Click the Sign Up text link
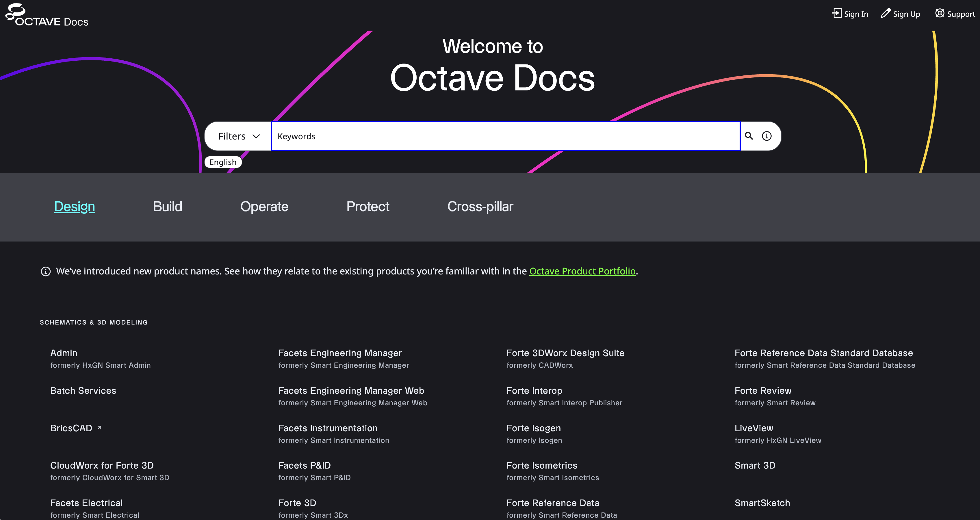The height and width of the screenshot is (520, 980). click(907, 14)
